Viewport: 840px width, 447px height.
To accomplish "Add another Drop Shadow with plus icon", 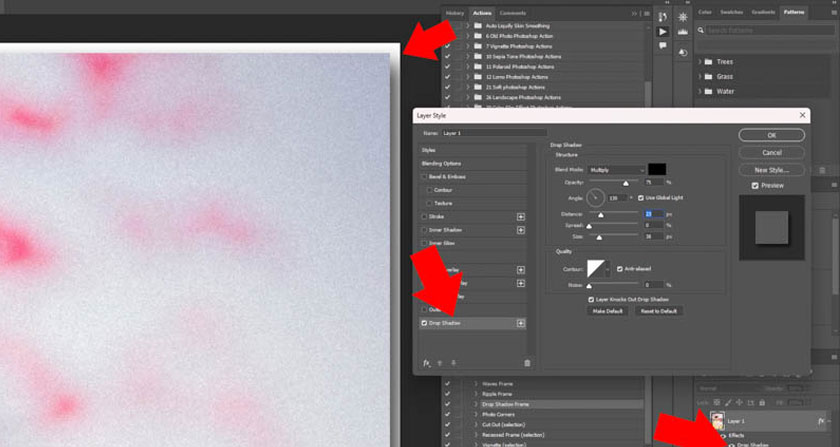I will pos(520,323).
